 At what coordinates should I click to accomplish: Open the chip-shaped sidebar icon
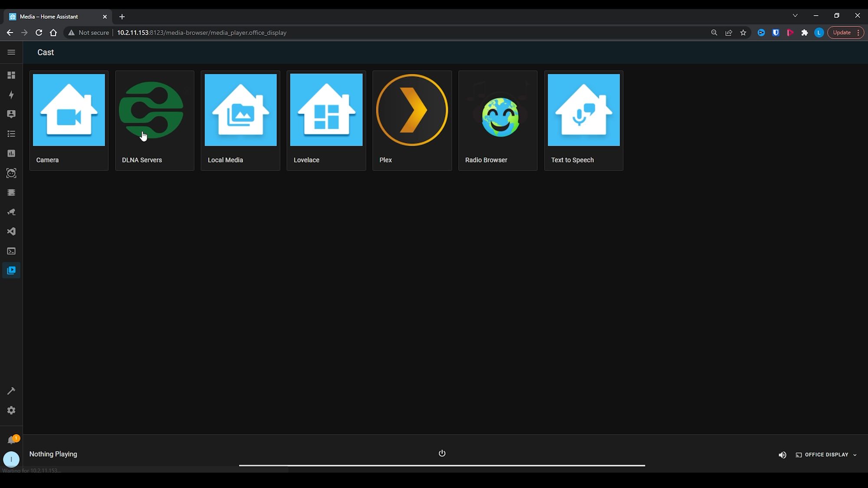tap(11, 193)
